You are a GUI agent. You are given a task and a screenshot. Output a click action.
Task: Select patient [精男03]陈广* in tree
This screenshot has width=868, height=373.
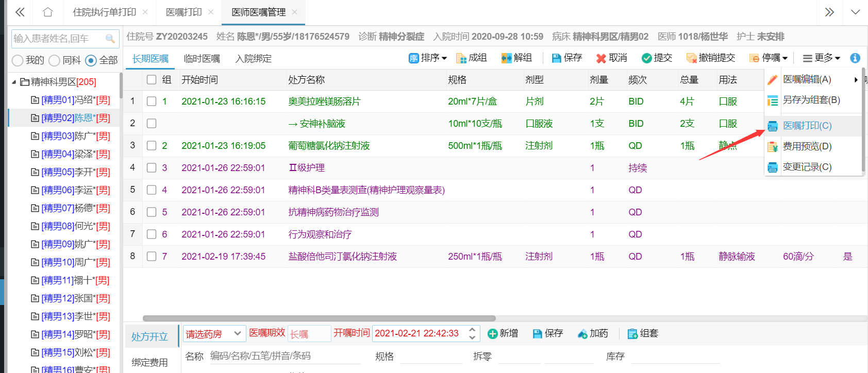coord(71,136)
